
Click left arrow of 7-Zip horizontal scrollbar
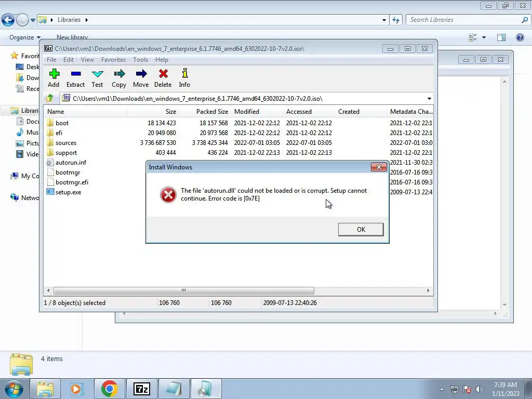pyautogui.click(x=48, y=291)
